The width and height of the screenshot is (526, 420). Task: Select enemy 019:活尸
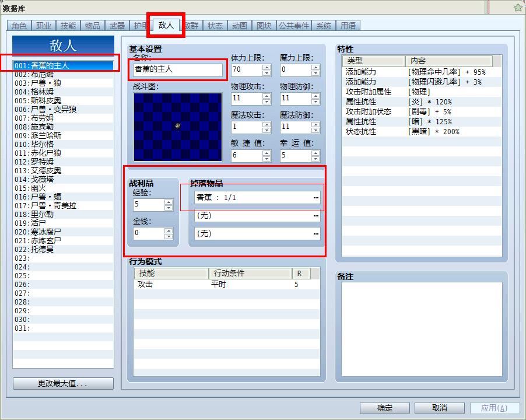[63, 223]
